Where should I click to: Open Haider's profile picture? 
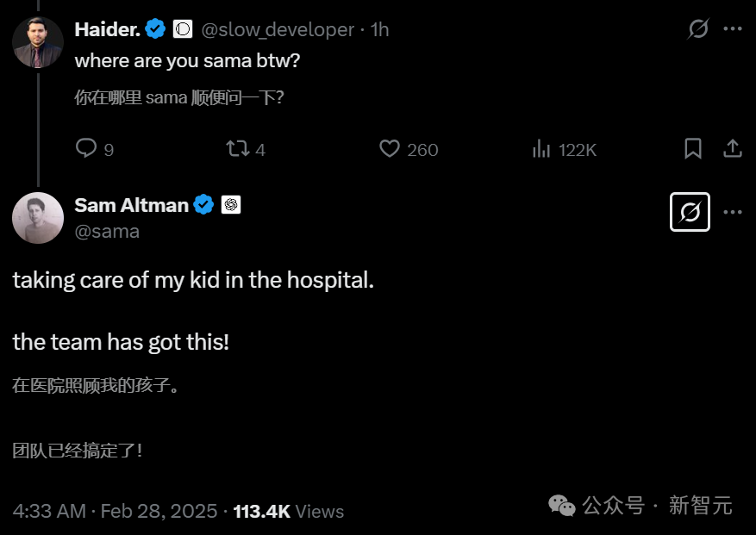point(38,42)
